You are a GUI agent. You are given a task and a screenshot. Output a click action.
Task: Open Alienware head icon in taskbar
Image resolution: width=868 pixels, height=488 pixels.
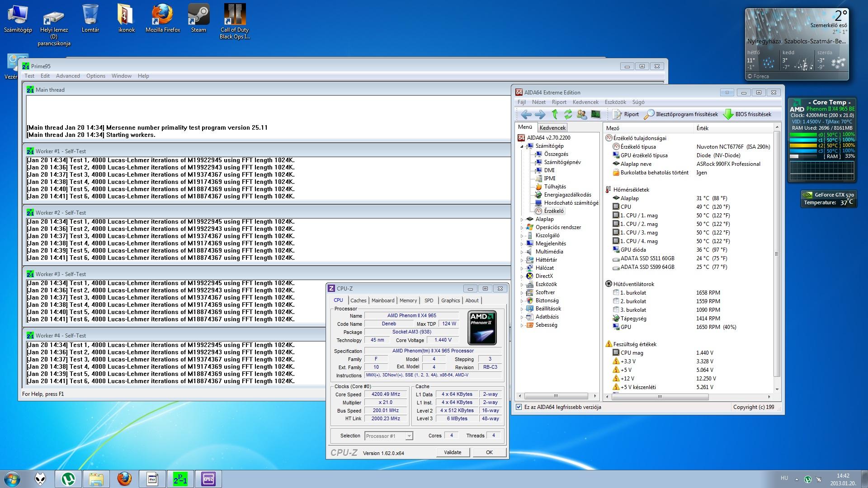tap(40, 479)
